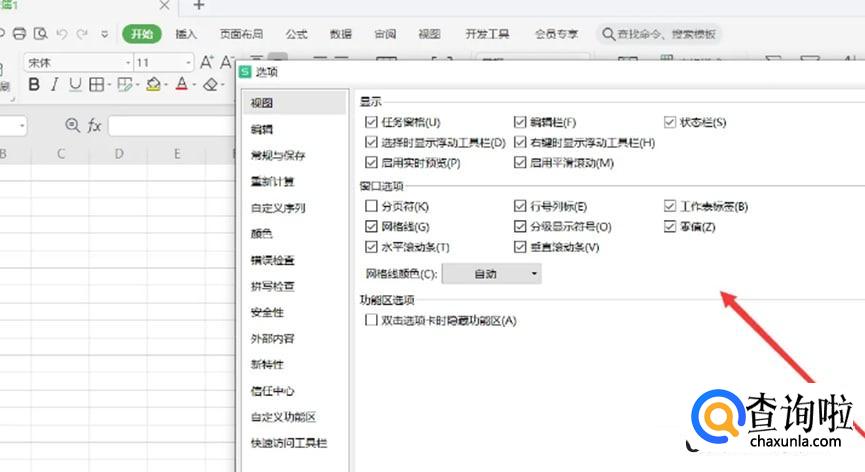Toggle 行号列标(E) checkbox
Image resolution: width=865 pixels, height=472 pixels.
tap(520, 206)
